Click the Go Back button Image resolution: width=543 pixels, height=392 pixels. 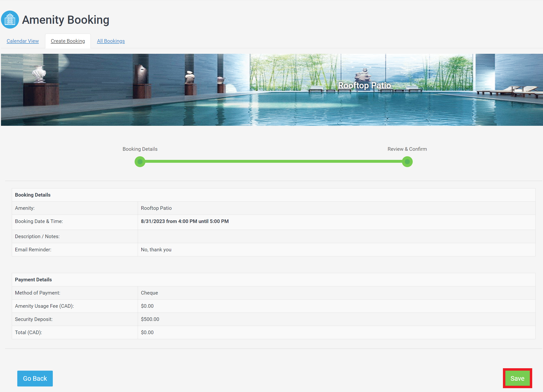point(35,378)
